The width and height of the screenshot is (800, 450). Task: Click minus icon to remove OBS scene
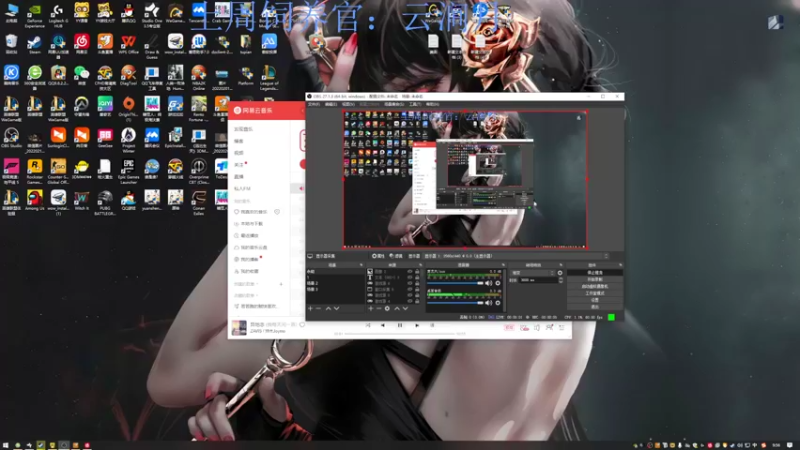(x=318, y=309)
